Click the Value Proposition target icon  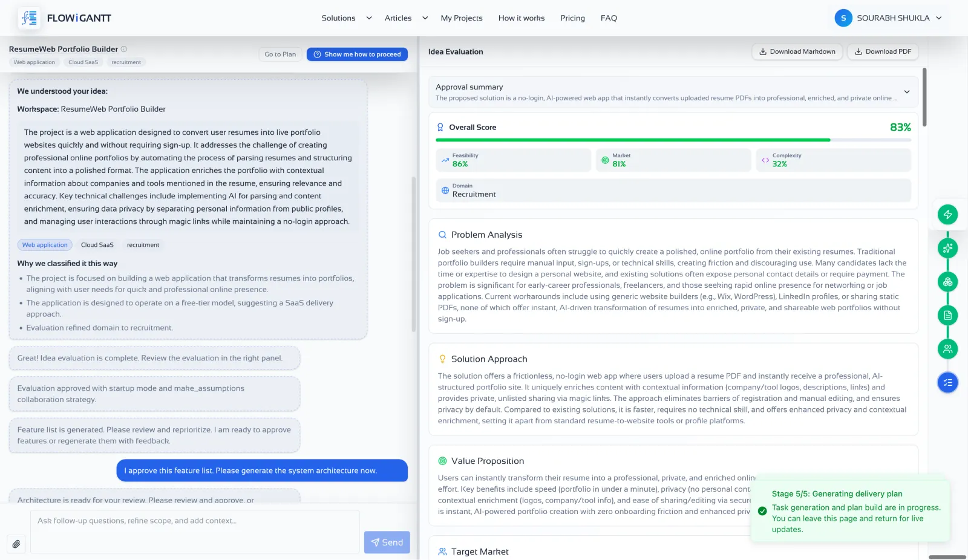click(442, 461)
